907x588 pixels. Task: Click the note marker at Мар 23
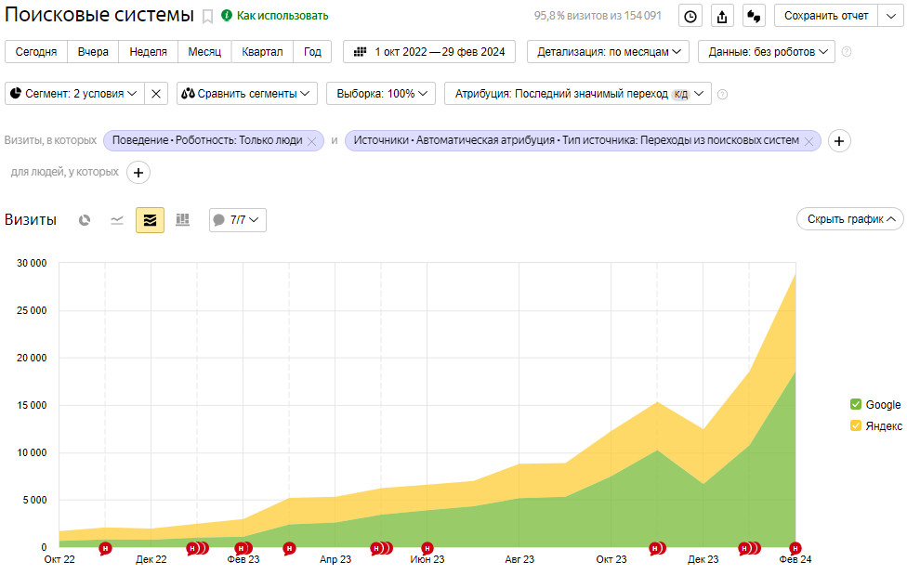coord(289,548)
